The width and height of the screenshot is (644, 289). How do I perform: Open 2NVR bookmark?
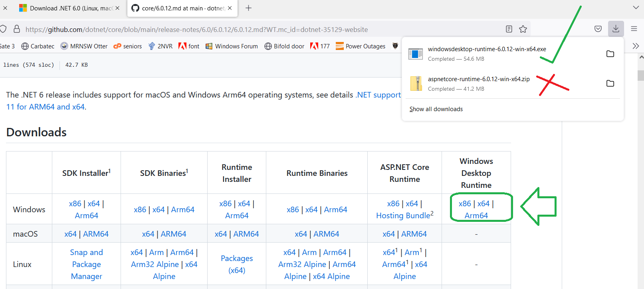(160, 46)
